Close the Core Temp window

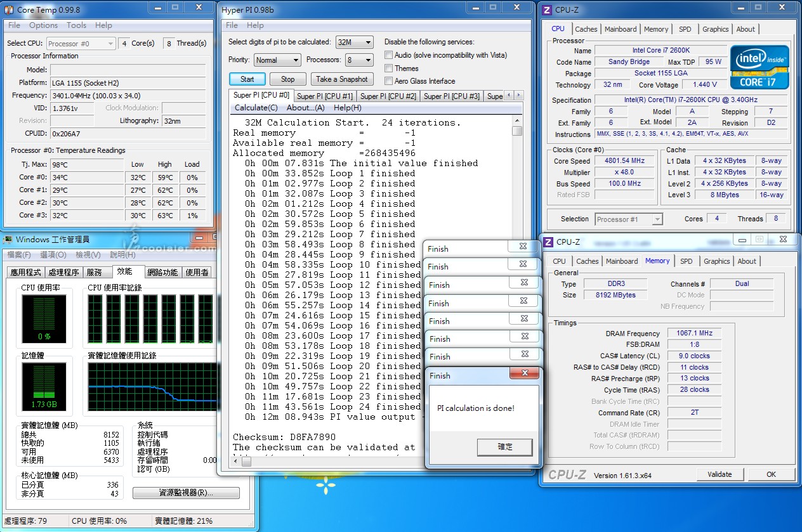point(199,8)
